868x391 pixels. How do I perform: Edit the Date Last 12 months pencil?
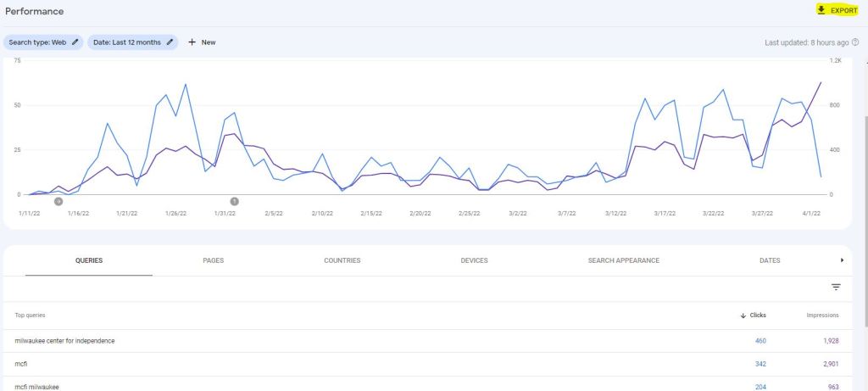pyautogui.click(x=170, y=42)
